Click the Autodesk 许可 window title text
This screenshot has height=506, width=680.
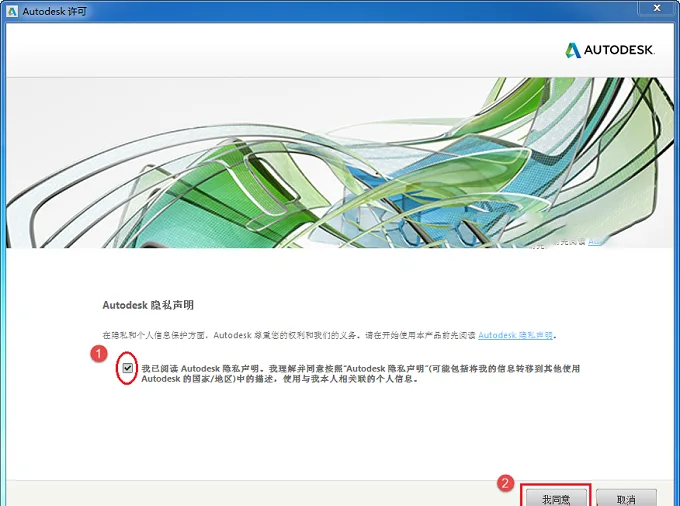tap(55, 12)
